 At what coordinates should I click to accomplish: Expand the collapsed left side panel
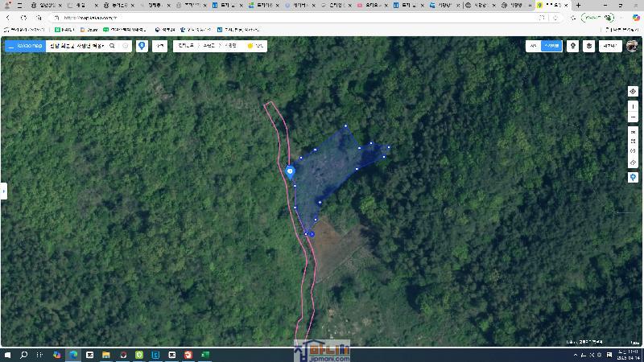3,191
